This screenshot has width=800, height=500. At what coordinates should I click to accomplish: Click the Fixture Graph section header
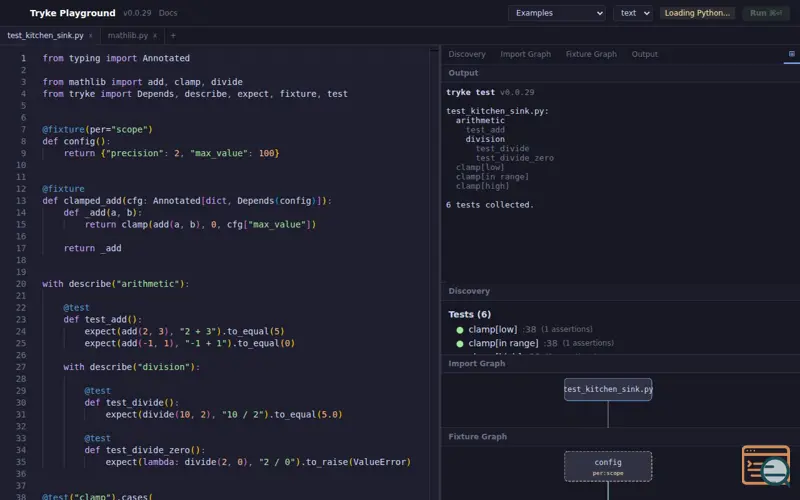[478, 437]
